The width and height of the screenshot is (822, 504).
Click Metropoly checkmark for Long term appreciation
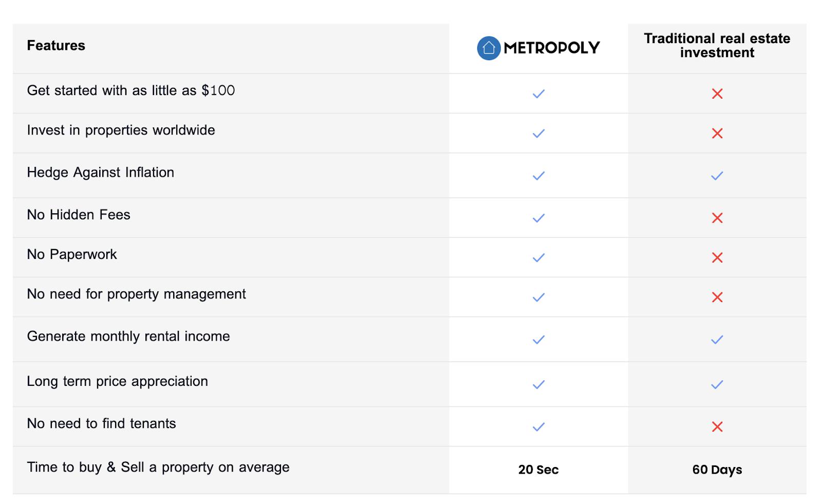coord(538,384)
